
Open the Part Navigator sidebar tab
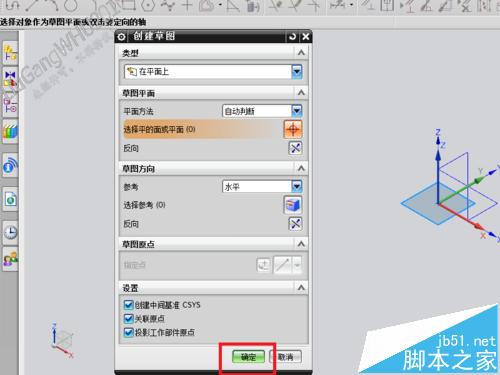tap(10, 105)
